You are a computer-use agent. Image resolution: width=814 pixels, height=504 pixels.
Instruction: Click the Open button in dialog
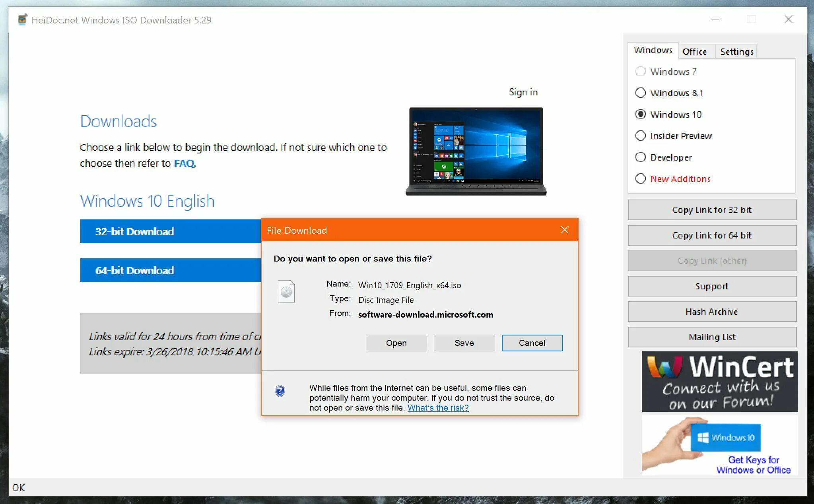[x=396, y=343]
